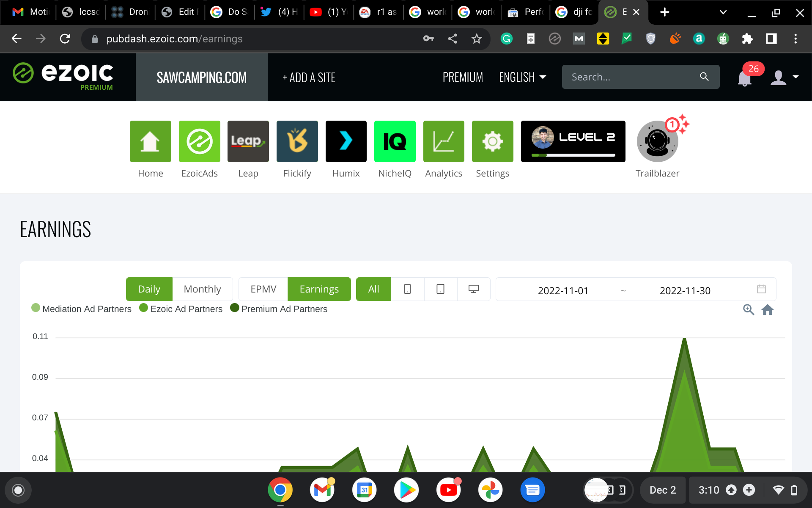Open the EzoicAds icon

[x=199, y=141]
